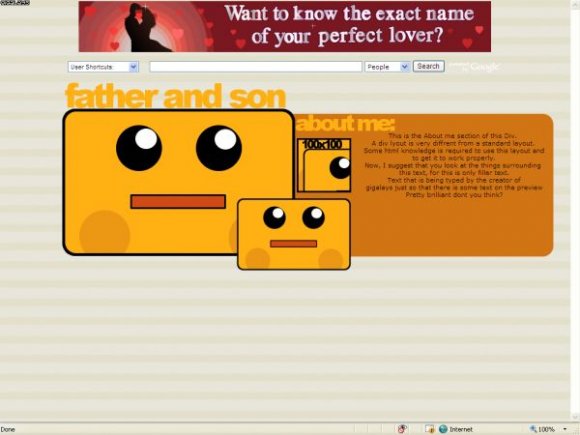Open the perfect lover banner advertisement

pos(285,27)
